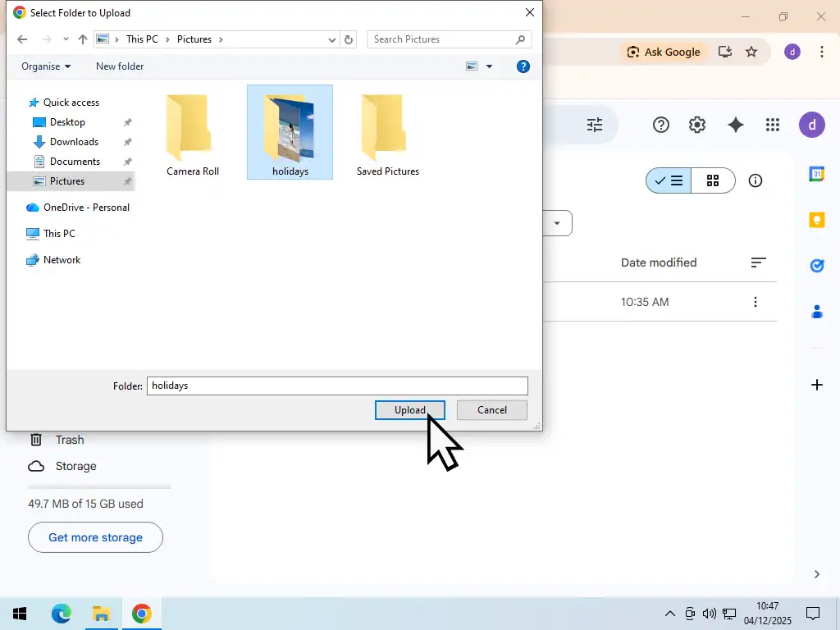Sort files by Date modified
The image size is (840, 630).
[x=659, y=262]
